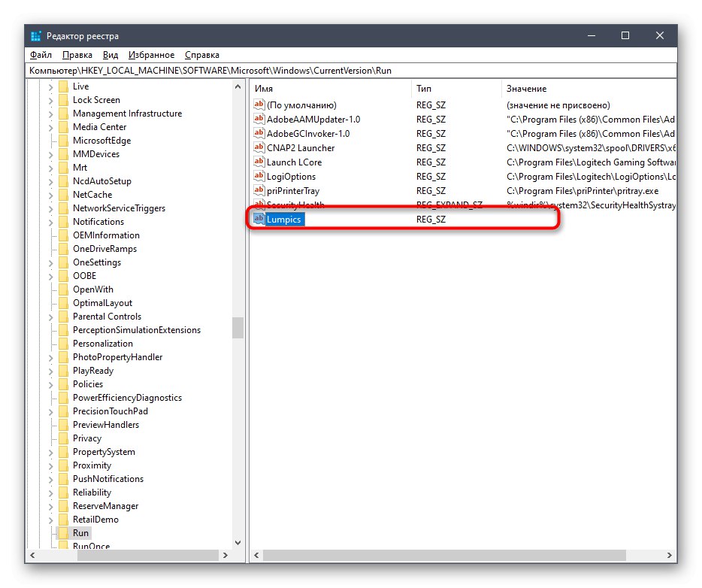
Task: Click the folder icon of Lock Screen key
Action: point(64,99)
